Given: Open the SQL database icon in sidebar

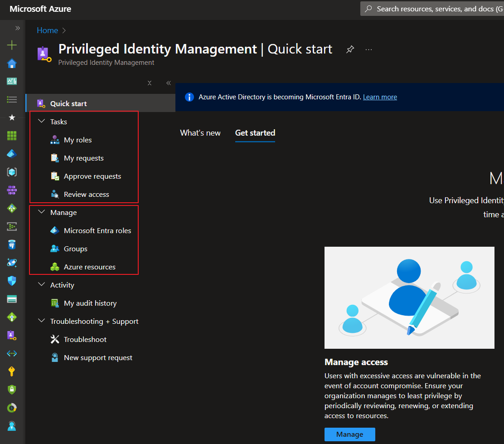Looking at the screenshot, I should [x=12, y=244].
